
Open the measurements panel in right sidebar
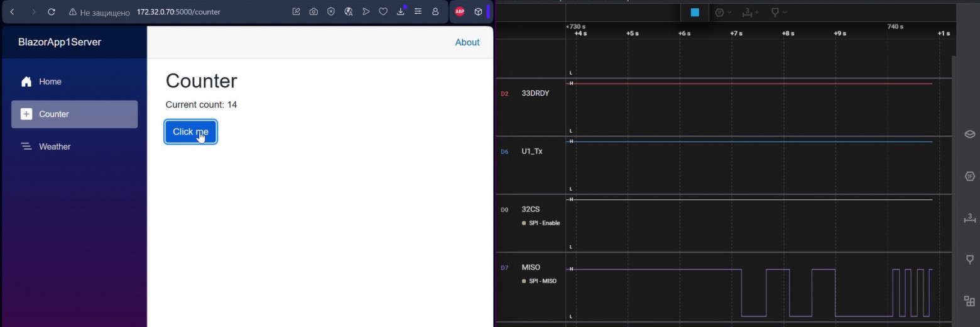click(x=969, y=218)
